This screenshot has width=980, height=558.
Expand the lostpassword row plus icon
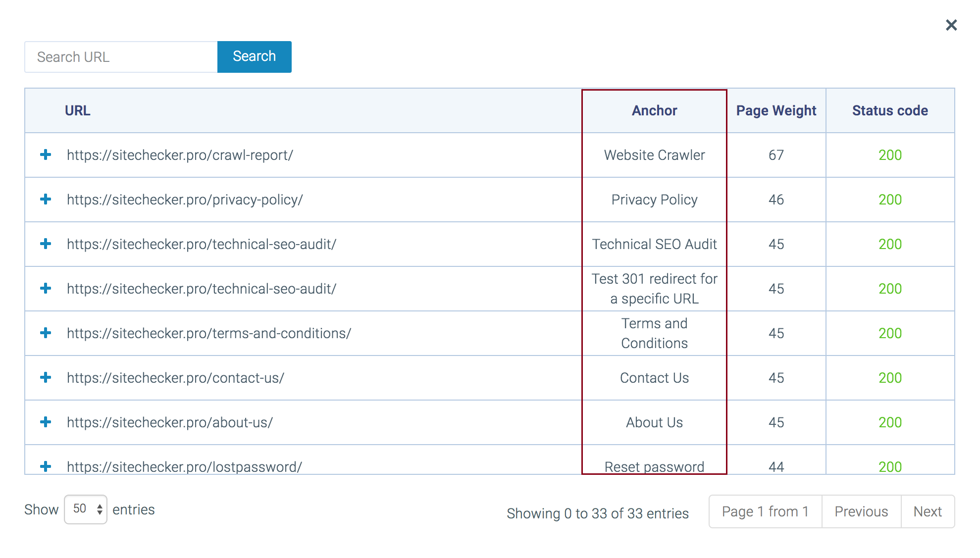(x=46, y=466)
